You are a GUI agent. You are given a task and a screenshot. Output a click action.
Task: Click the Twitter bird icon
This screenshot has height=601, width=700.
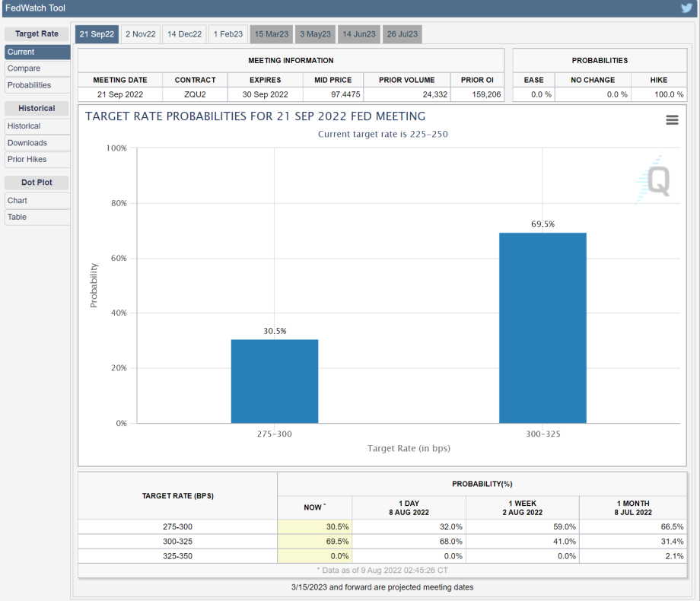(x=686, y=8)
